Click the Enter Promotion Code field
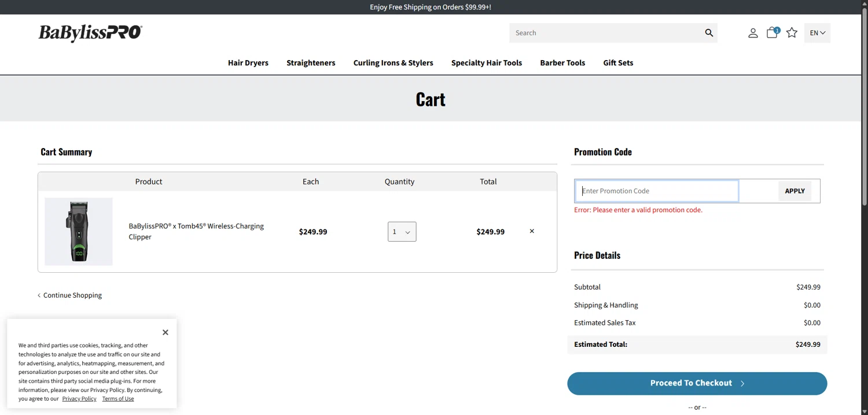 click(657, 191)
